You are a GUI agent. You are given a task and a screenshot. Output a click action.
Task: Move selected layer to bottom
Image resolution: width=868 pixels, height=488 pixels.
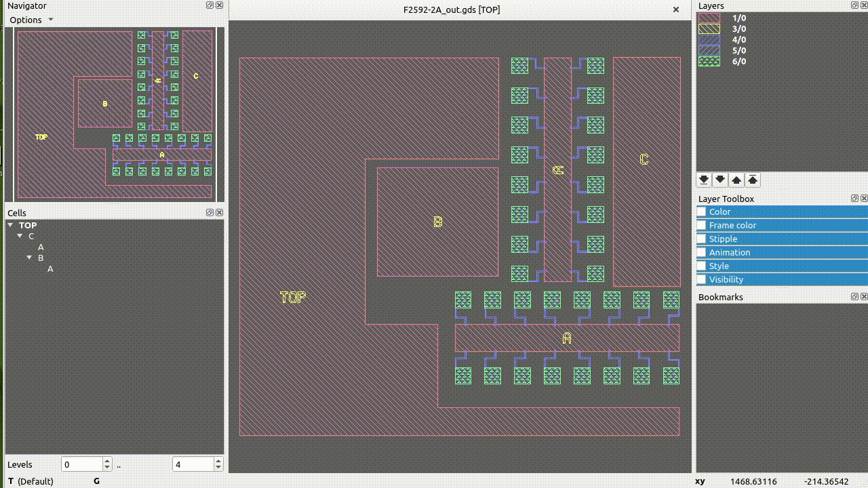(x=704, y=180)
